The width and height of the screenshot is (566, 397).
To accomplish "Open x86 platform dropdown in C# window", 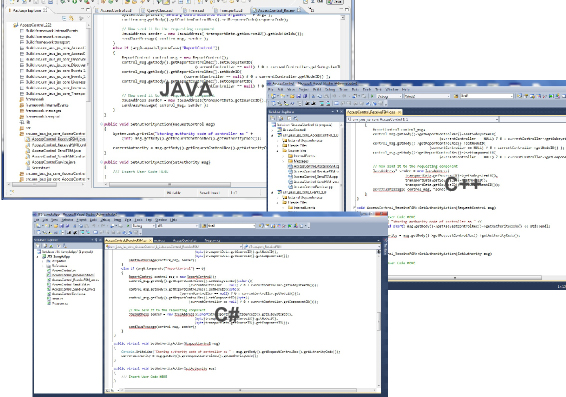I will pyautogui.click(x=177, y=226).
